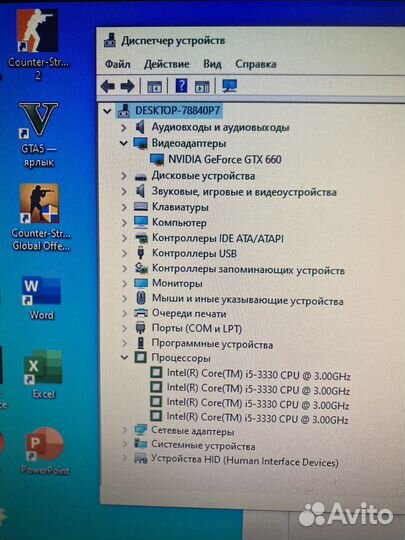The height and width of the screenshot is (540, 405).
Task: Click the scan hardware changes monitor icon
Action: click(229, 86)
